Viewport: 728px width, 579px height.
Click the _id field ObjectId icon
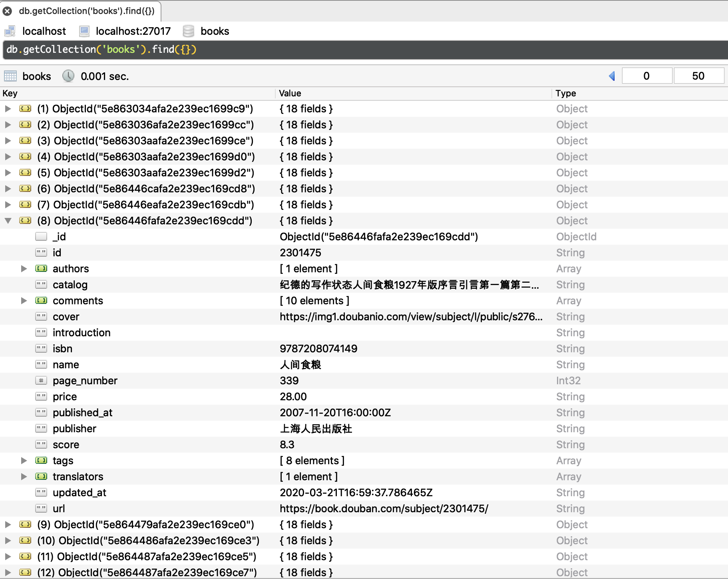pos(41,237)
